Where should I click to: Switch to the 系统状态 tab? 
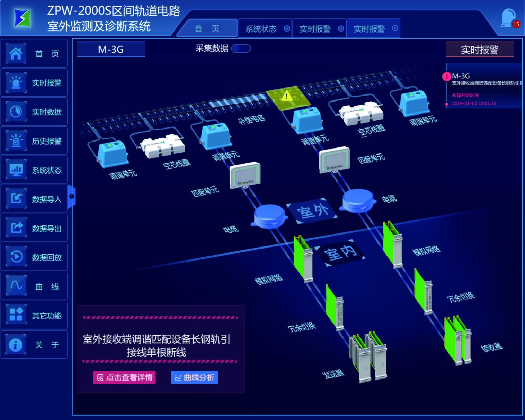pos(261,29)
